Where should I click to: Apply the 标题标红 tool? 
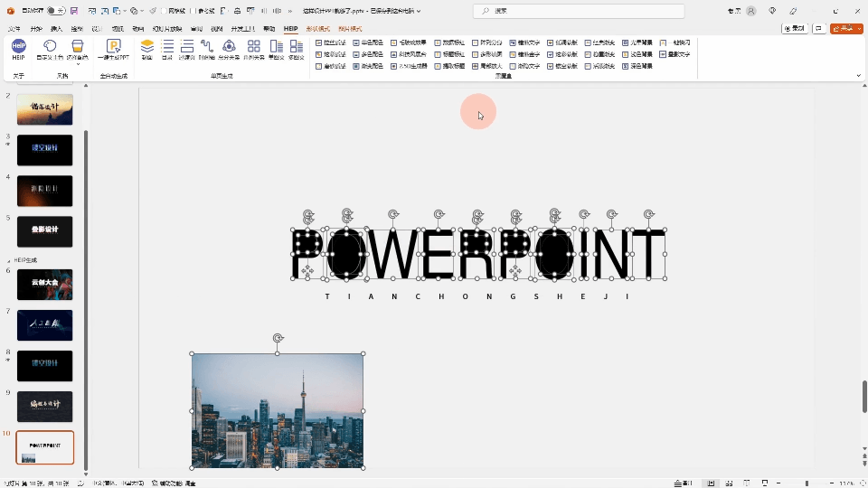coord(449,54)
